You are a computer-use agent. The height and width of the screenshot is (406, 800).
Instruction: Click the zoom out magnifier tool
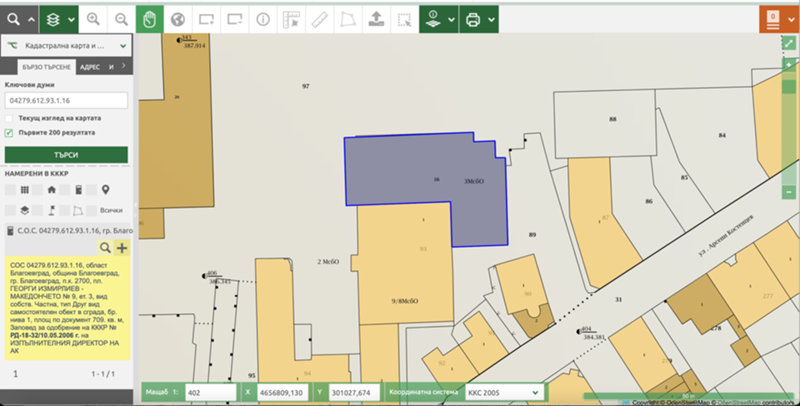[x=121, y=19]
